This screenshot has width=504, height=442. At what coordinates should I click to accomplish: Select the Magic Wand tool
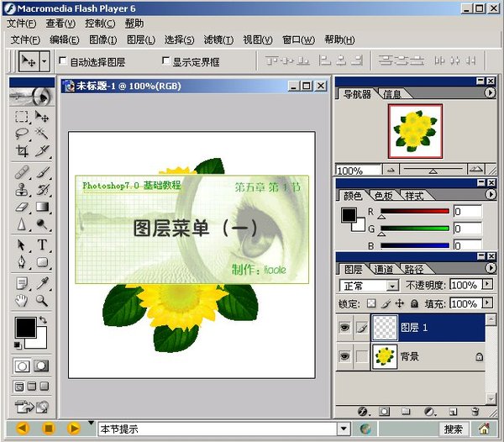click(x=42, y=134)
